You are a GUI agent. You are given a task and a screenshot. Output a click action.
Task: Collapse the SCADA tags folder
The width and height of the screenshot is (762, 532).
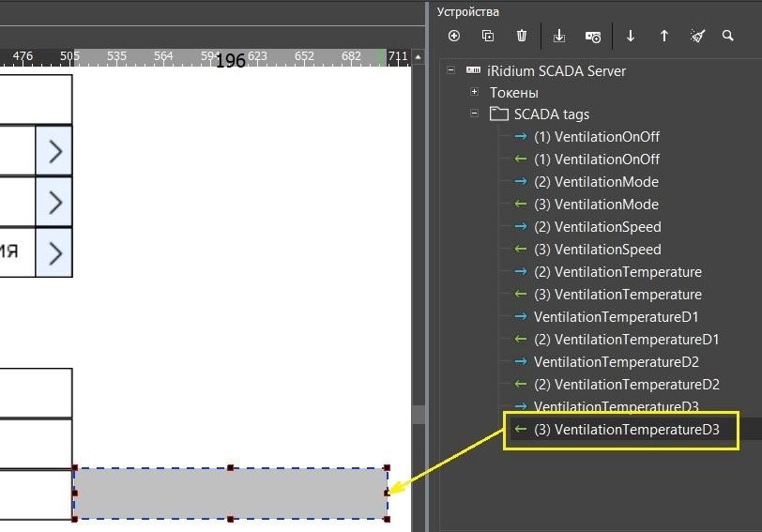pos(474,114)
